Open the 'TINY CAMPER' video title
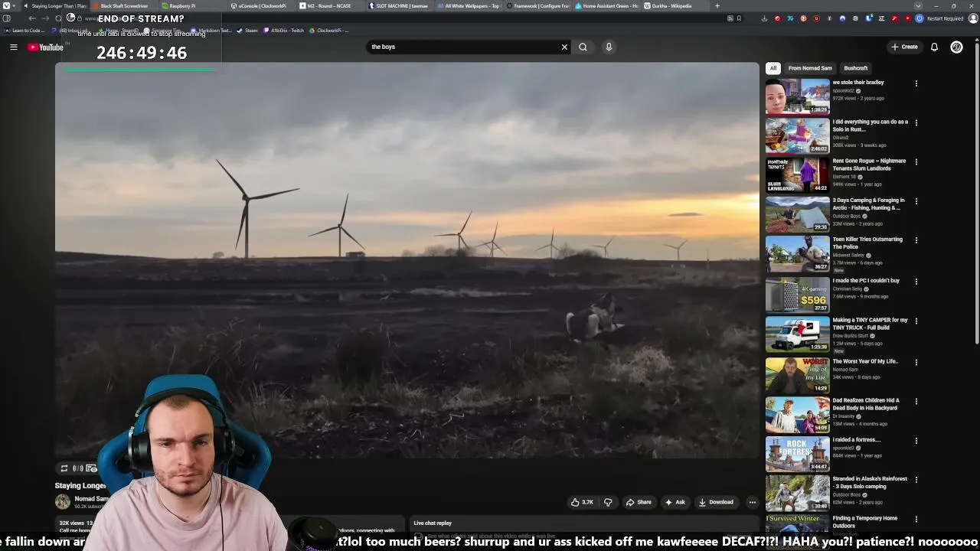 (x=870, y=324)
